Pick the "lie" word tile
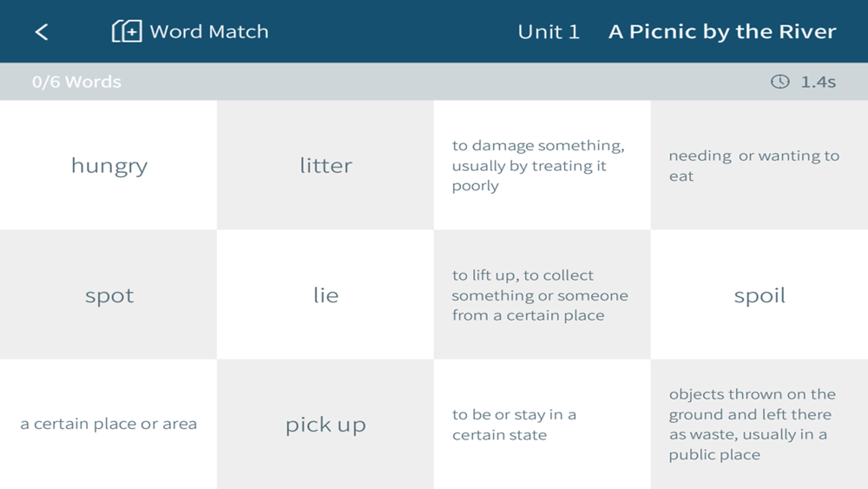 coord(325,294)
